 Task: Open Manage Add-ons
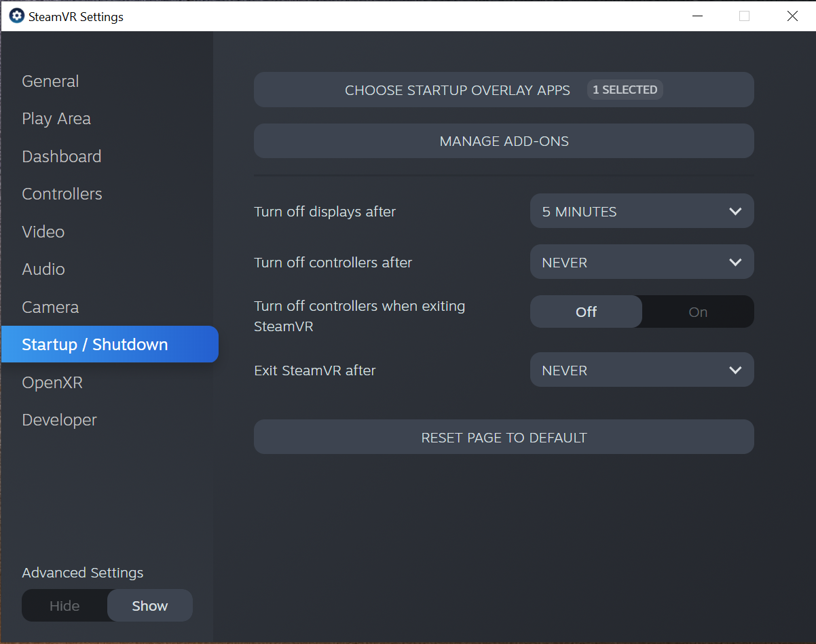click(504, 141)
